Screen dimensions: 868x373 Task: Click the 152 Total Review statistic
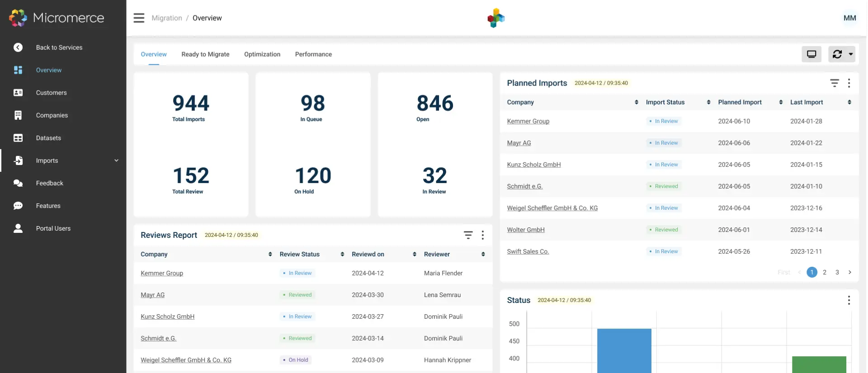191,180
